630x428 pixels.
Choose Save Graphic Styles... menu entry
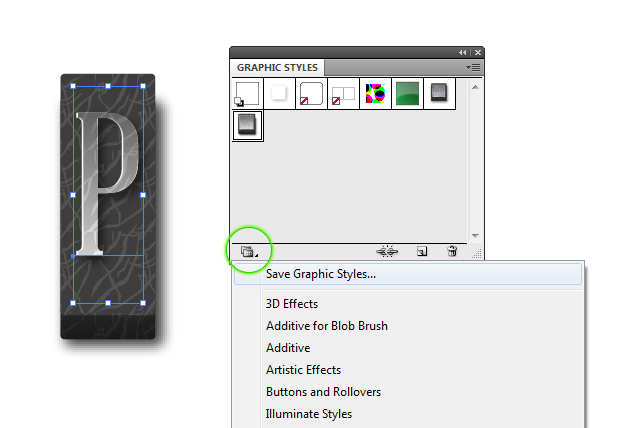coord(408,274)
